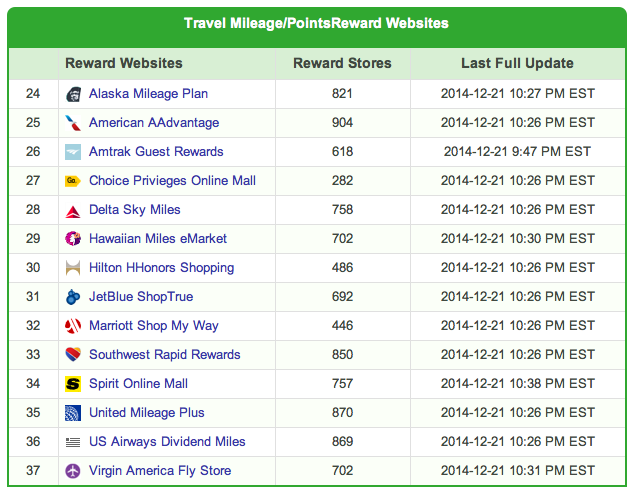The width and height of the screenshot is (635, 499).
Task: Click row number 28
Action: click(33, 210)
